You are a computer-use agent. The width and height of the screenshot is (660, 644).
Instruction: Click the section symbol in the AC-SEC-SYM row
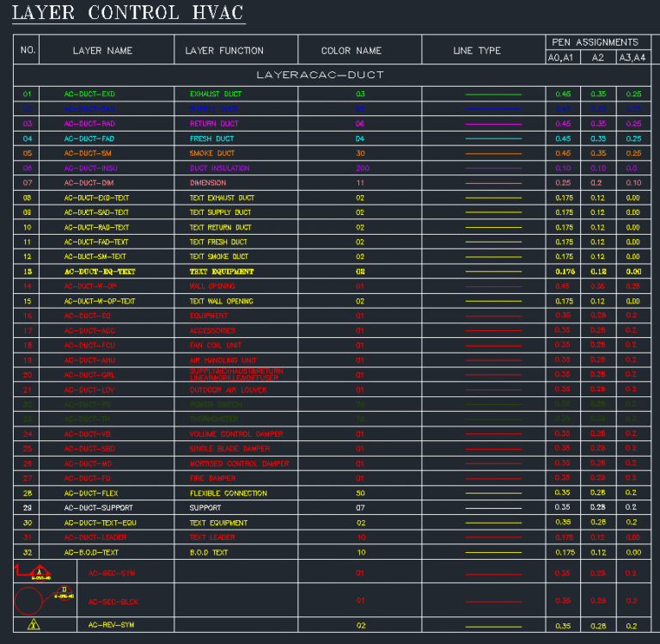[33, 572]
